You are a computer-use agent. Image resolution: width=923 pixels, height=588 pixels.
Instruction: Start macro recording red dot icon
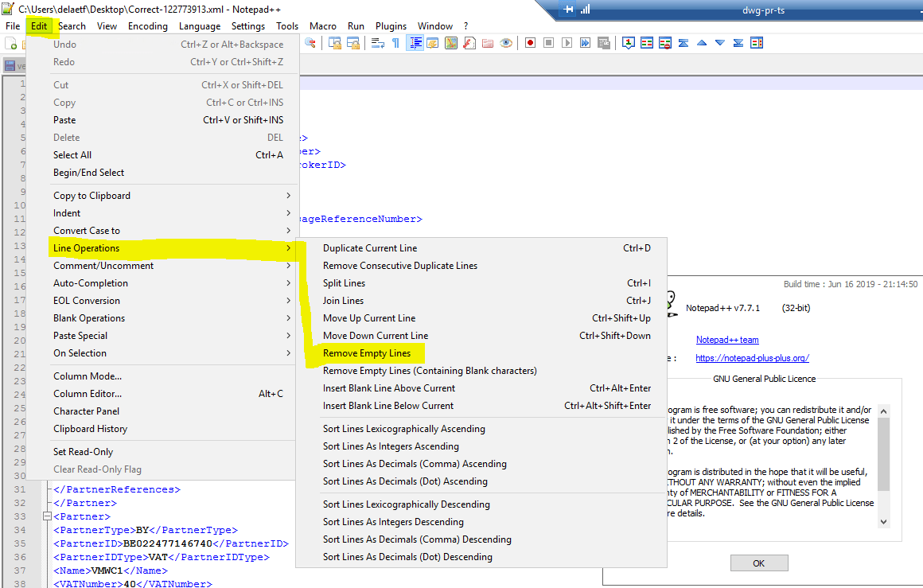pos(531,43)
